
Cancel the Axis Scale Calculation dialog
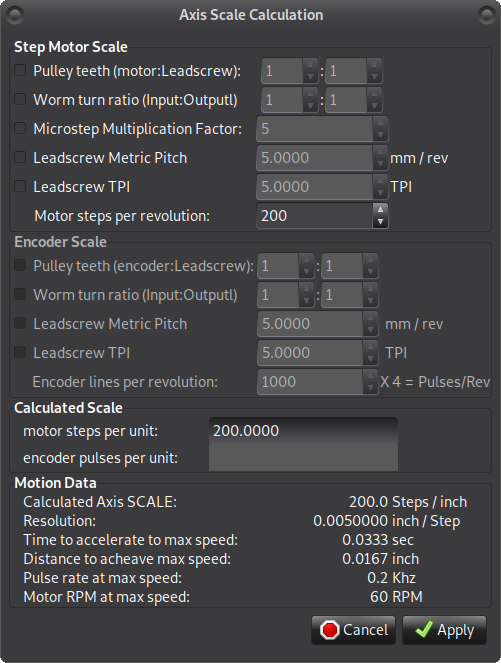[353, 630]
